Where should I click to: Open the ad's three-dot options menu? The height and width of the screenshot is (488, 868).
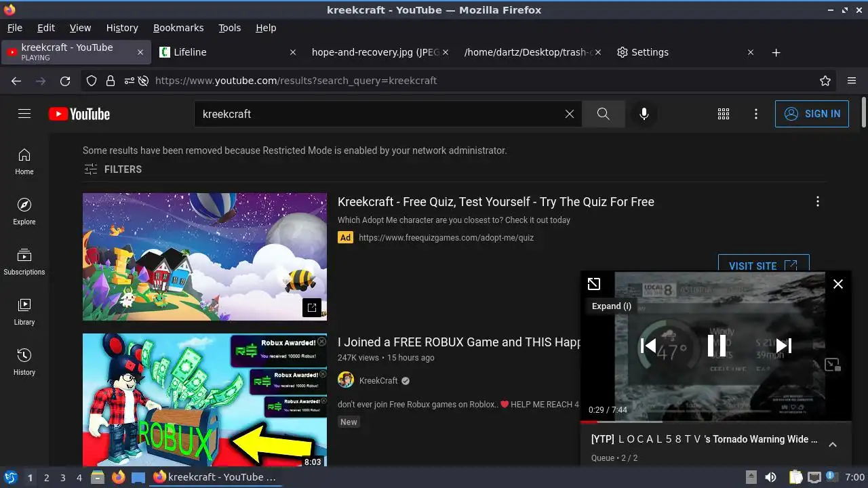[x=818, y=201]
